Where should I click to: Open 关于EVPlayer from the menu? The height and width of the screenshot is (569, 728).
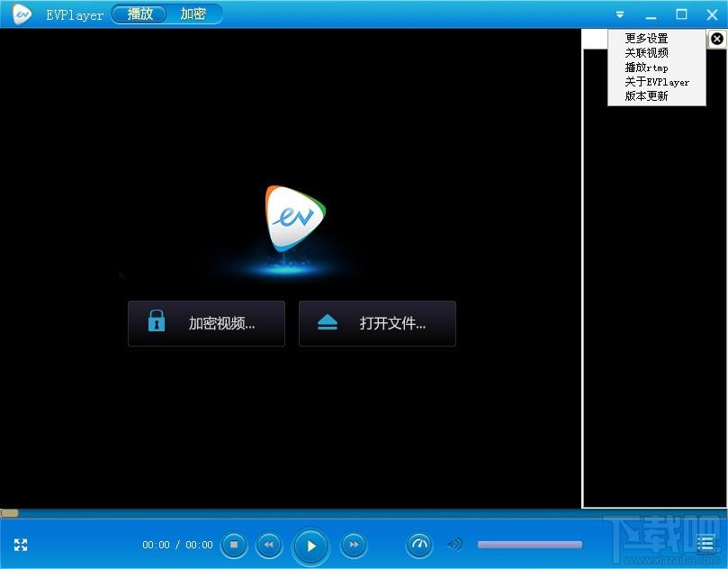657,82
